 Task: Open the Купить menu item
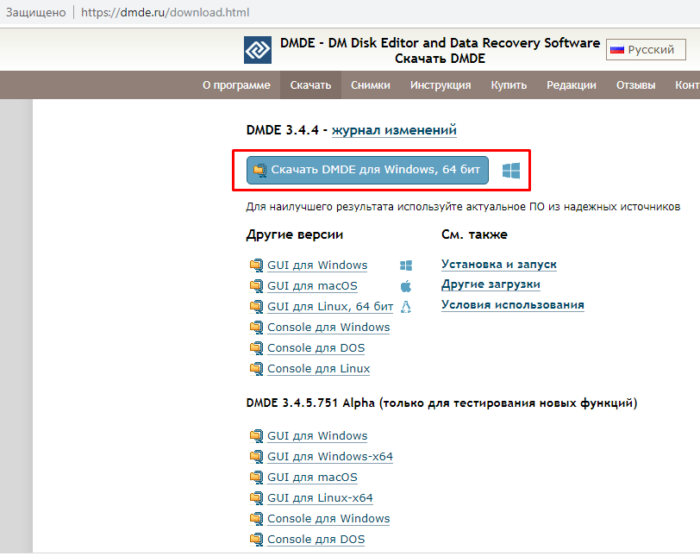tap(508, 85)
